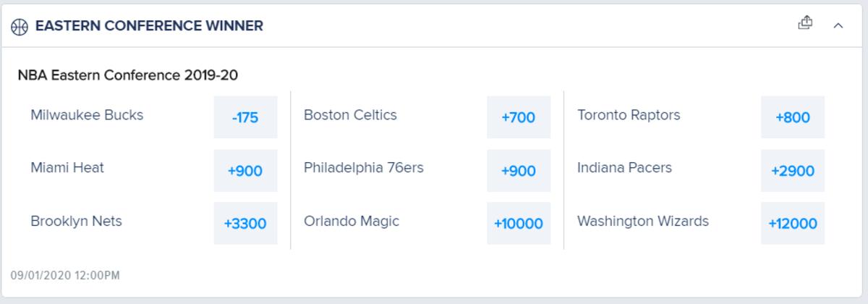This screenshot has height=304, width=868.
Task: Click the Toronto Raptors team name
Action: click(629, 115)
